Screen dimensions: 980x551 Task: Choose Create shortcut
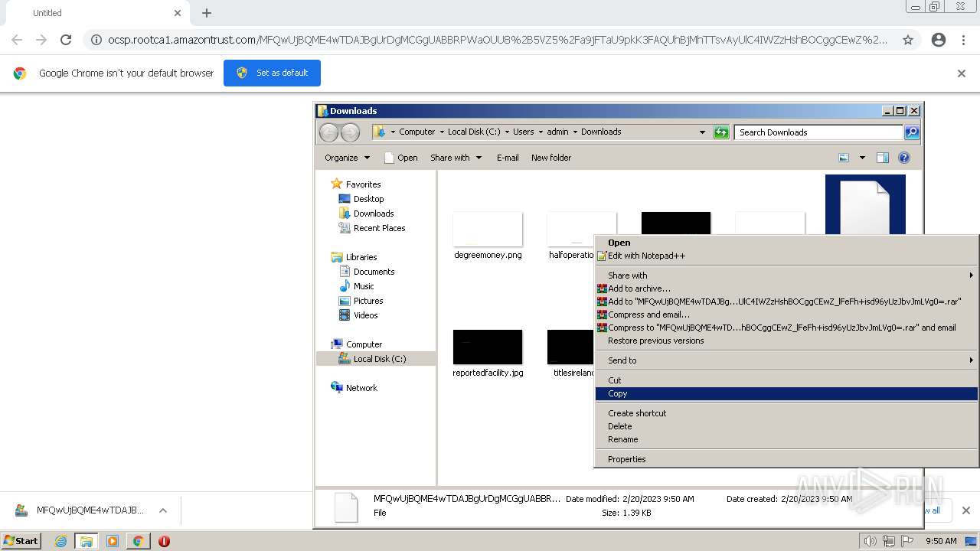[786, 413]
